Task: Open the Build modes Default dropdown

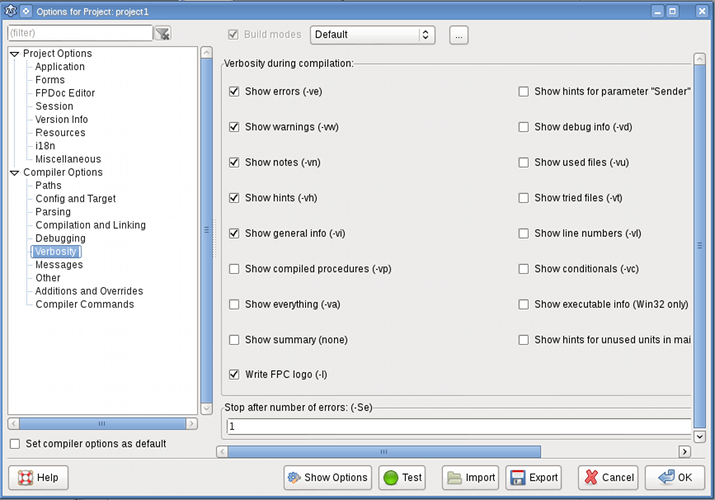Action: coord(372,34)
